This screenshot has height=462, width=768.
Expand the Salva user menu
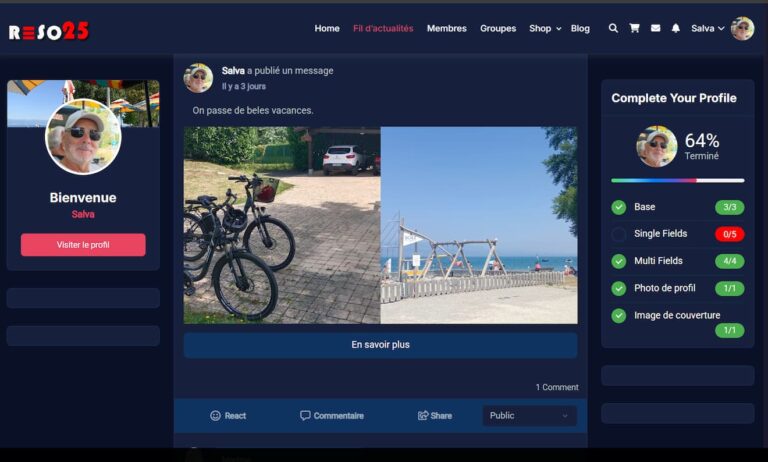coord(707,28)
